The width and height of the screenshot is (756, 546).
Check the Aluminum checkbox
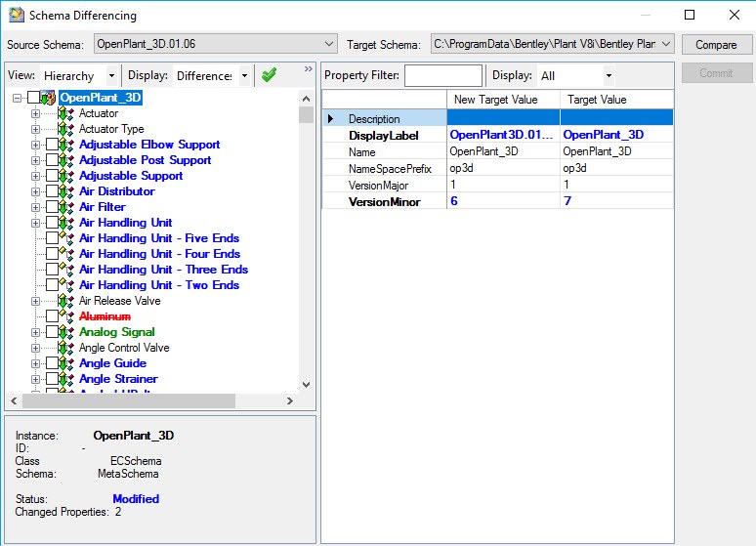click(x=52, y=316)
